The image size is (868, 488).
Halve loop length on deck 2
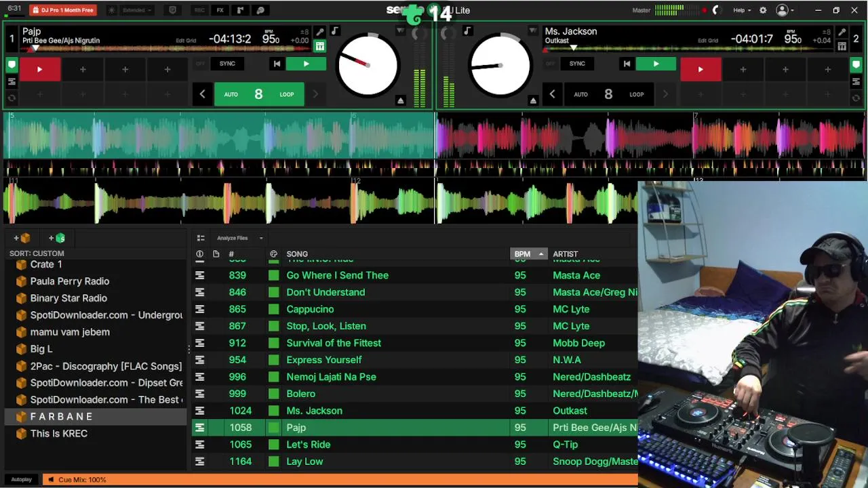coord(552,94)
